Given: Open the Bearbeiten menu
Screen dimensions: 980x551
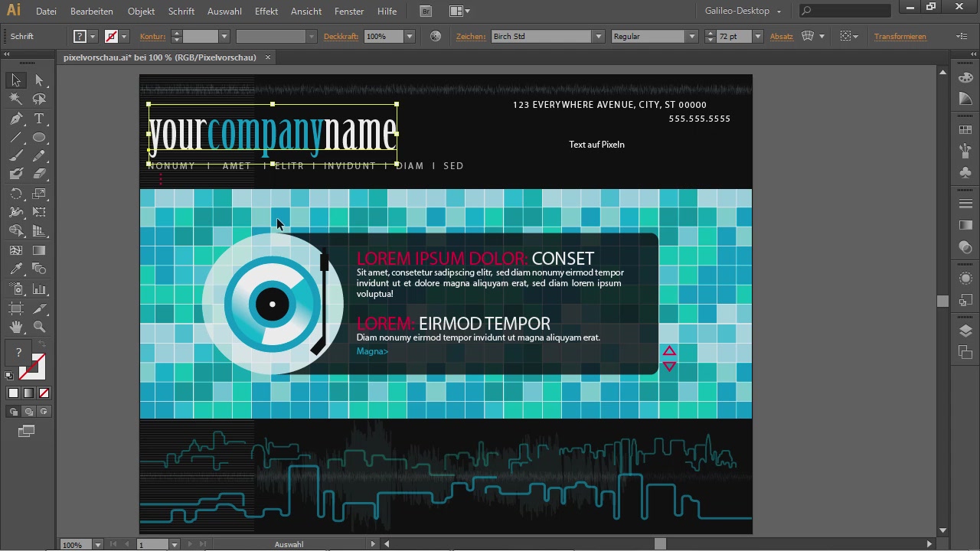Looking at the screenshot, I should (x=91, y=11).
